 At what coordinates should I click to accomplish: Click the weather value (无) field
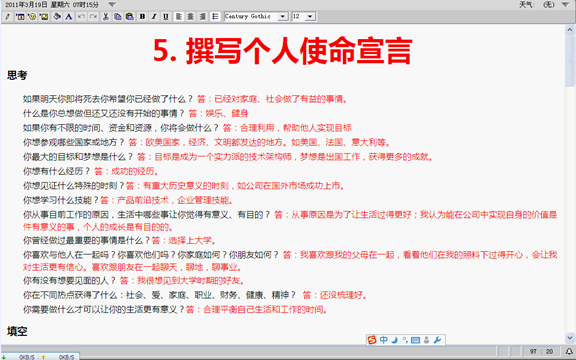549,5
